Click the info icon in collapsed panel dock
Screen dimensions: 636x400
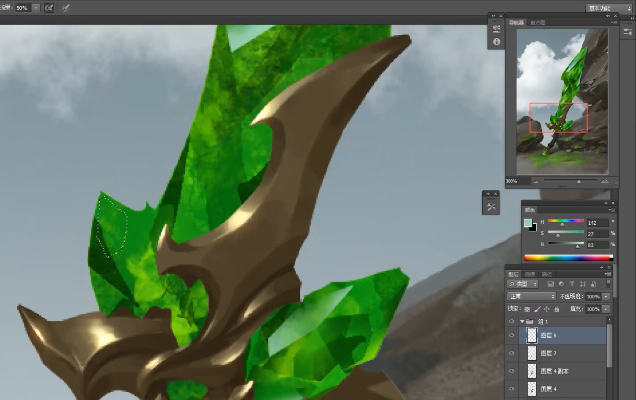[x=497, y=42]
